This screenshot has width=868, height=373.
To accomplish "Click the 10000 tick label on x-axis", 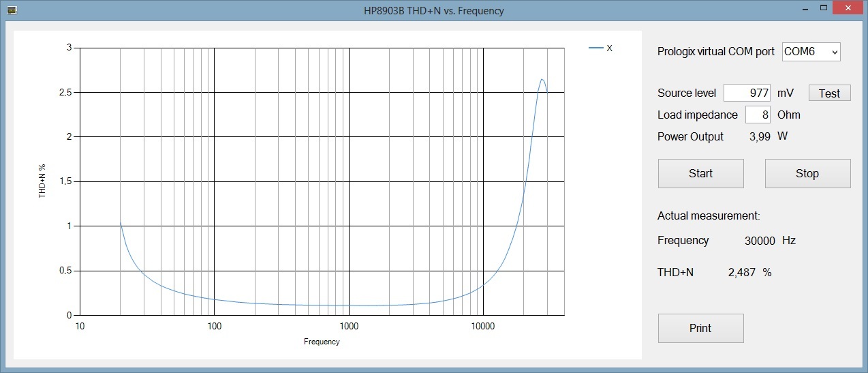I will [x=483, y=325].
